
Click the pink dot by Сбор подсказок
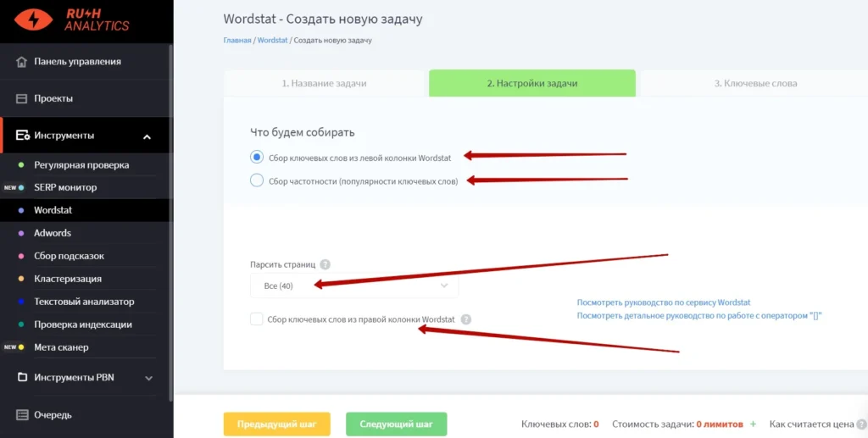(x=21, y=256)
